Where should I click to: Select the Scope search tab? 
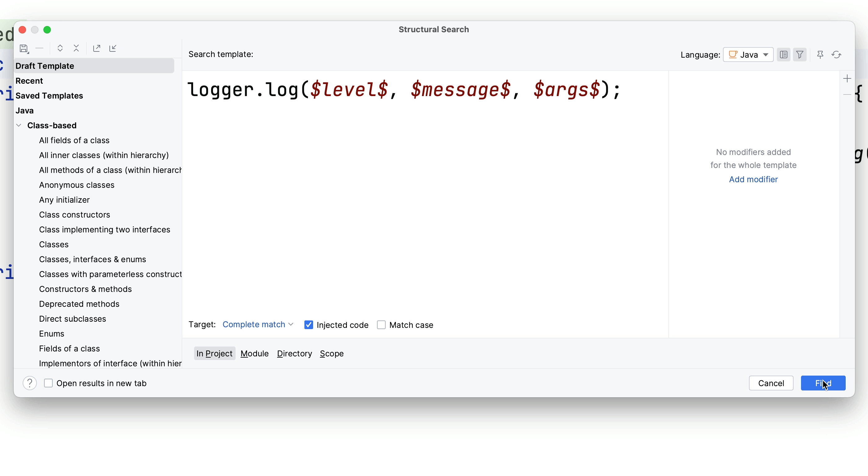point(332,353)
